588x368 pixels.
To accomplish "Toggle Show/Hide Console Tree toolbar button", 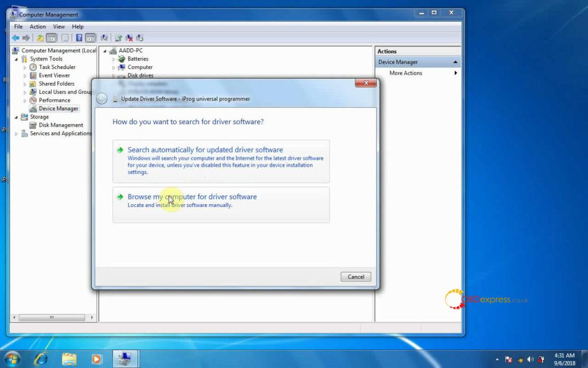I will (x=51, y=38).
